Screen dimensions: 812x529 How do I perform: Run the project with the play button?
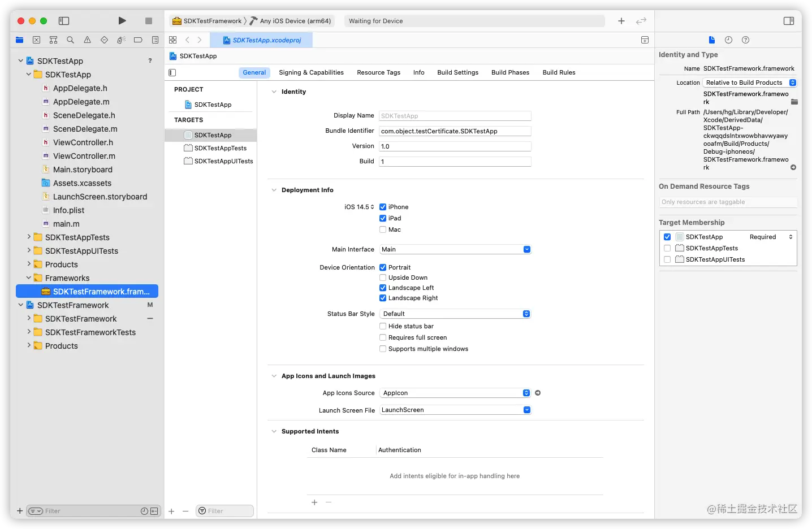pos(122,21)
